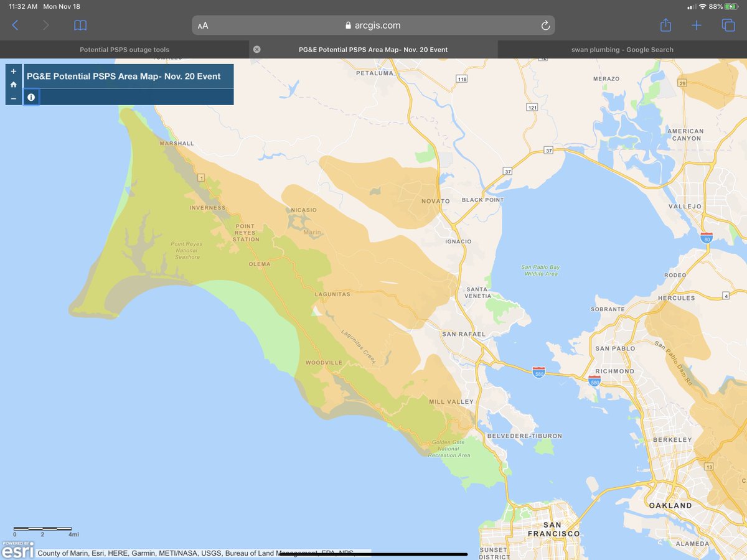Image resolution: width=747 pixels, height=560 pixels.
Task: Tap the arcgis.com address bar
Action: (x=374, y=26)
